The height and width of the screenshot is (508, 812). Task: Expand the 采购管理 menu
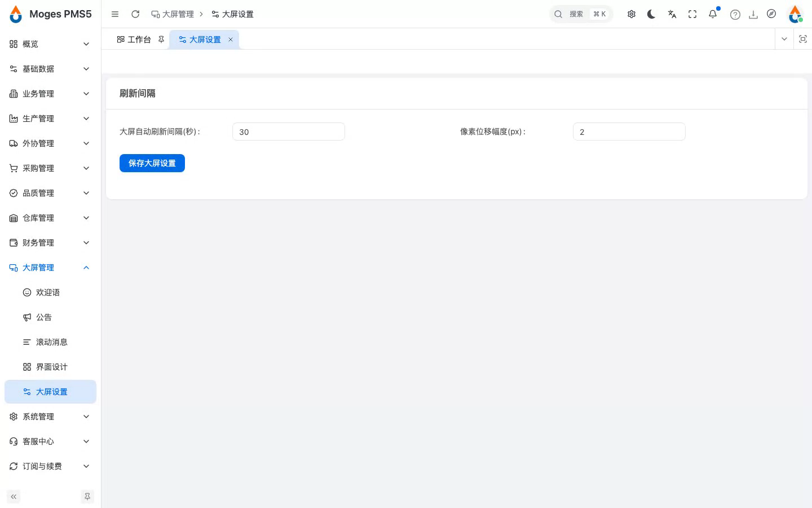[x=51, y=168]
